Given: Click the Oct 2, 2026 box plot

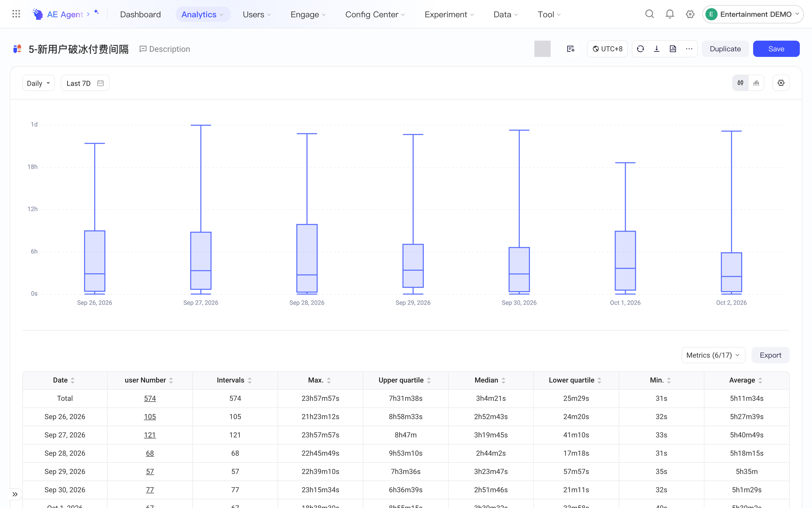Looking at the screenshot, I should (x=731, y=272).
